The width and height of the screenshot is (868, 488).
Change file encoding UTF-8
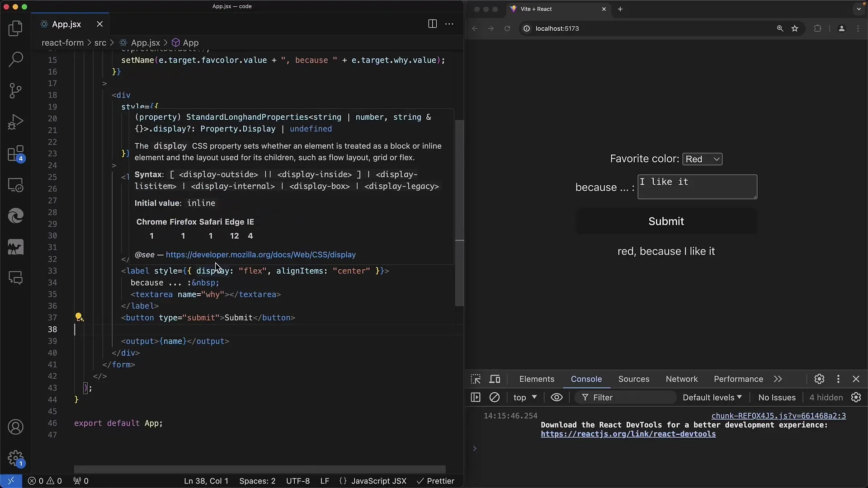tap(298, 481)
